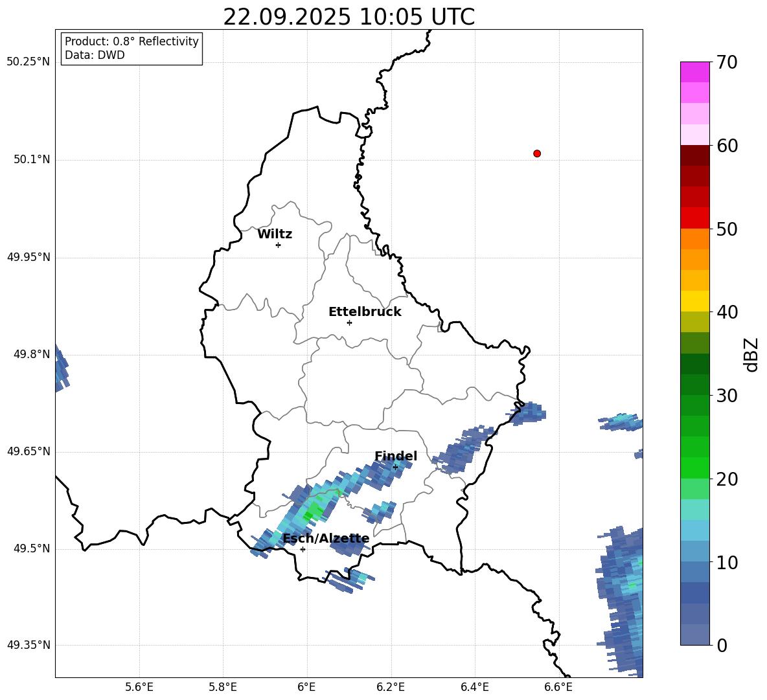Click the dBZ colorbar label

point(752,354)
